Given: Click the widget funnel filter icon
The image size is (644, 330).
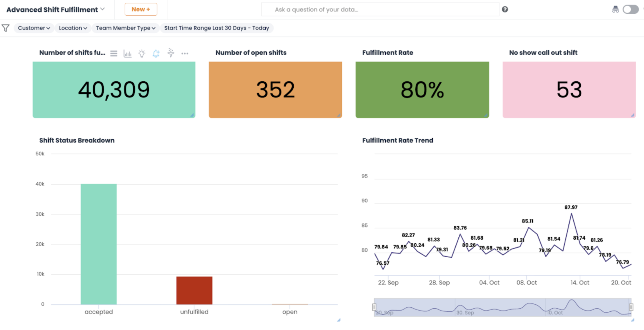Looking at the screenshot, I should 171,53.
